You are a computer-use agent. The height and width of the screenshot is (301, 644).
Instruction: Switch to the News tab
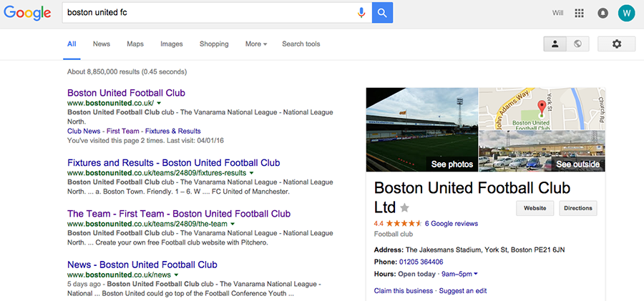coord(102,44)
